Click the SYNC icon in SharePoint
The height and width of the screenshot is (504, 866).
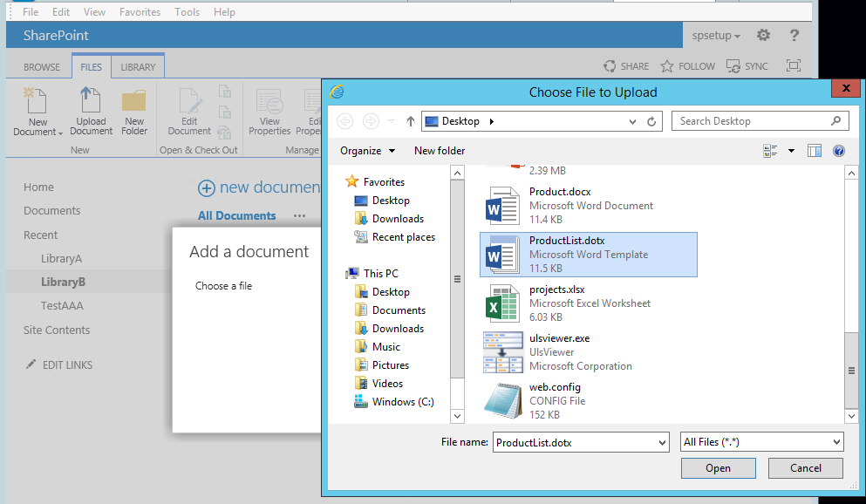pos(733,66)
